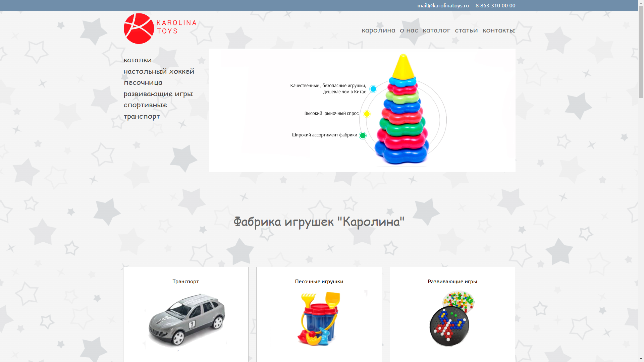This screenshot has height=362, width=644.
Task: Click 'Качественные, безопасные игрушки' banner text
Action: [328, 88]
